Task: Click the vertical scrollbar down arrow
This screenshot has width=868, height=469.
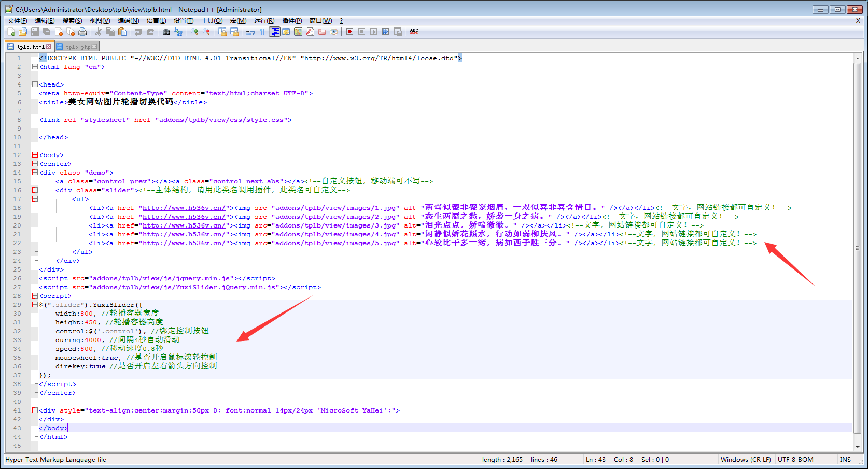Action: tap(858, 447)
